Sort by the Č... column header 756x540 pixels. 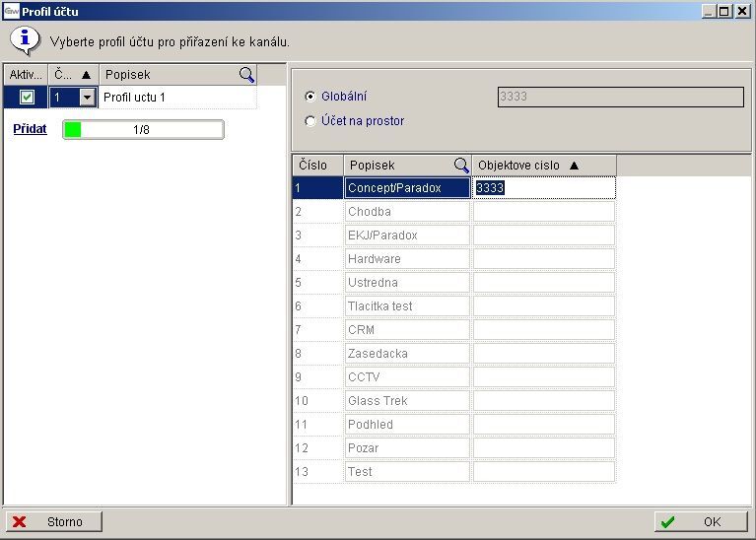[x=73, y=75]
